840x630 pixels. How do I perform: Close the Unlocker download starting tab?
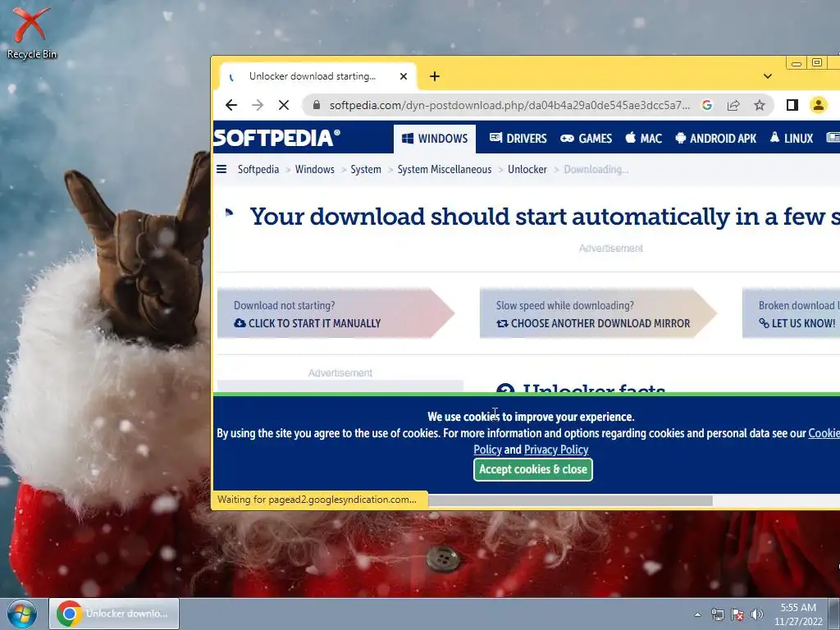(404, 76)
